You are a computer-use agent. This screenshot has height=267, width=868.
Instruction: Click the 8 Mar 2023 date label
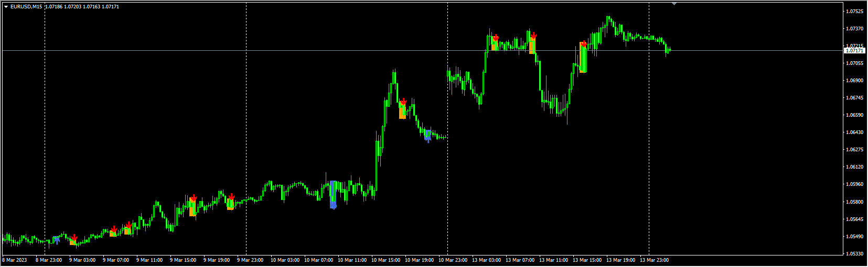click(15, 260)
